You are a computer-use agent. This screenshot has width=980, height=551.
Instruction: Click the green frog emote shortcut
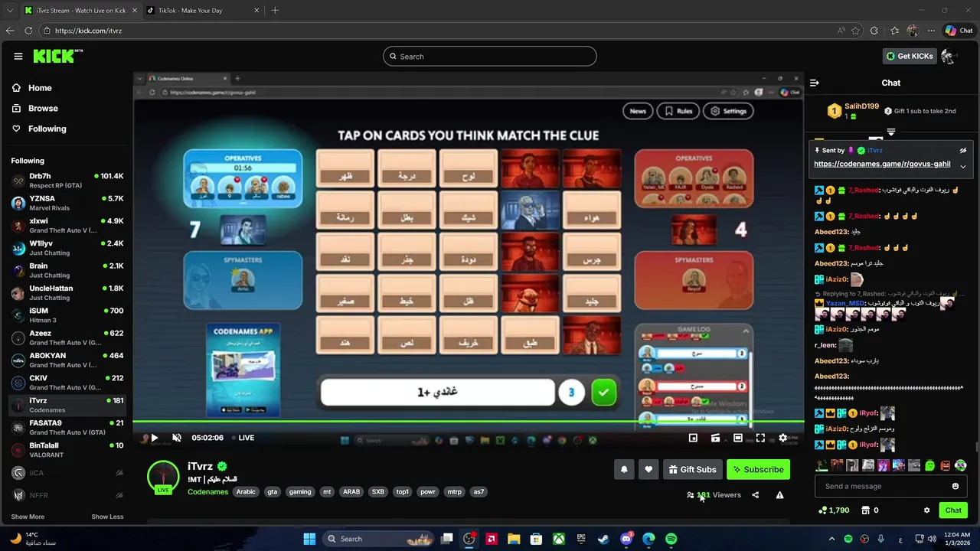click(930, 465)
